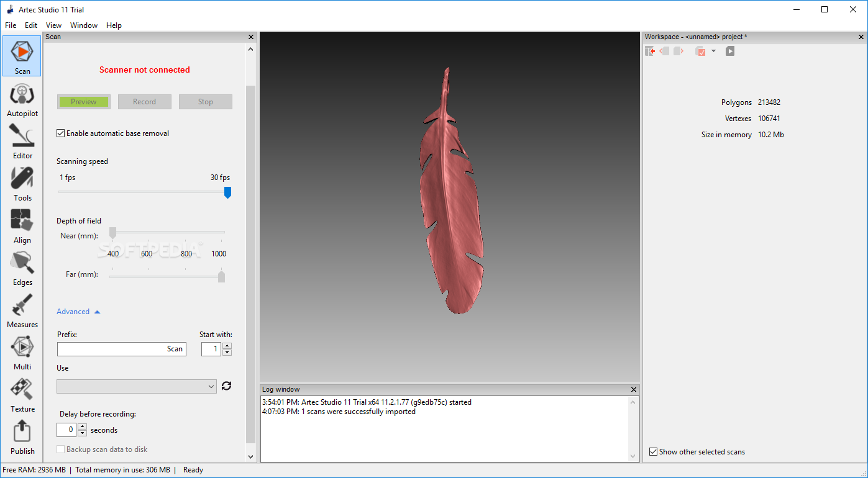Click the Near depth slider handle
This screenshot has width=868, height=478.
[112, 233]
